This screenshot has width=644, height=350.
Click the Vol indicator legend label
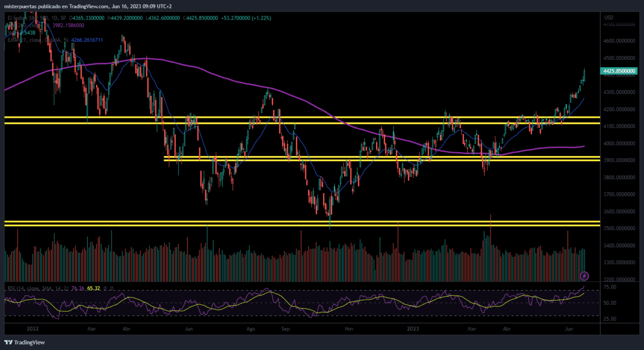click(x=11, y=33)
